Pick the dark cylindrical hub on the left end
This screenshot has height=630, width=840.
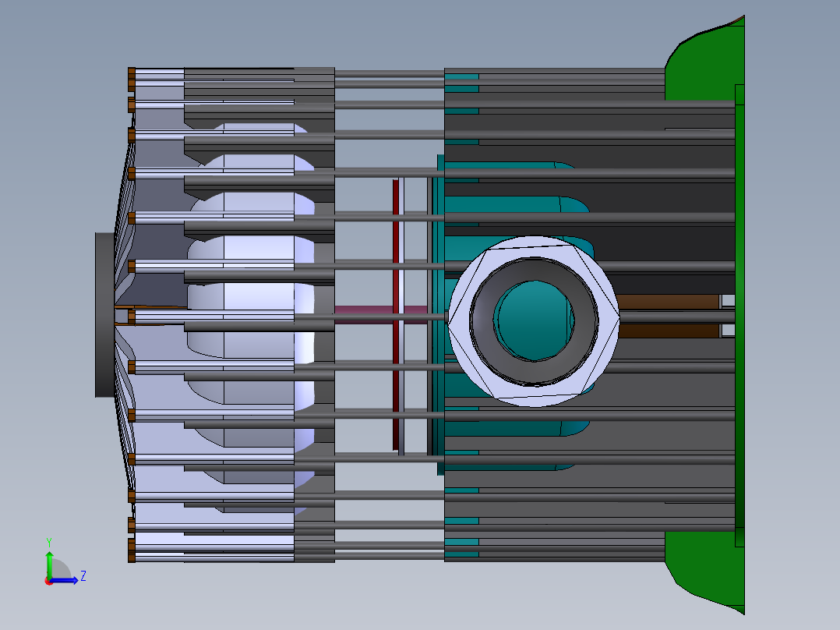[x=105, y=315]
